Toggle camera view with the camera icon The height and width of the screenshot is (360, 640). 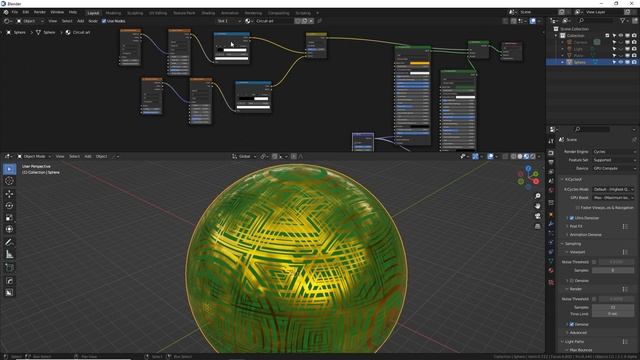pyautogui.click(x=538, y=216)
